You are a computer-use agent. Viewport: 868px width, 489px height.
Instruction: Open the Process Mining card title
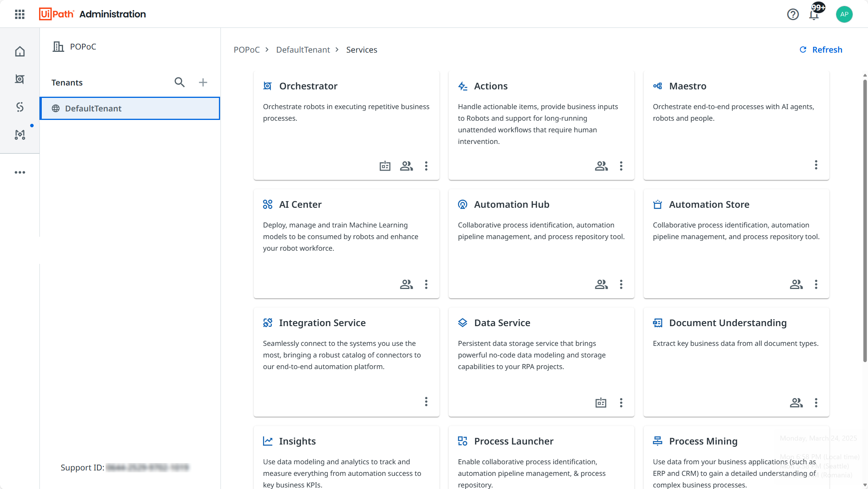coord(703,441)
